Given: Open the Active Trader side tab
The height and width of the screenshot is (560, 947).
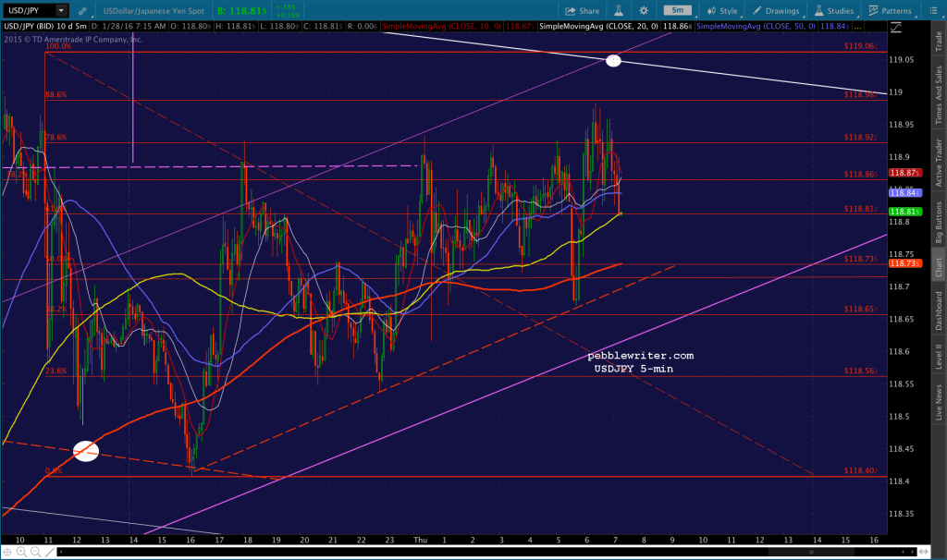Looking at the screenshot, I should 939,163.
